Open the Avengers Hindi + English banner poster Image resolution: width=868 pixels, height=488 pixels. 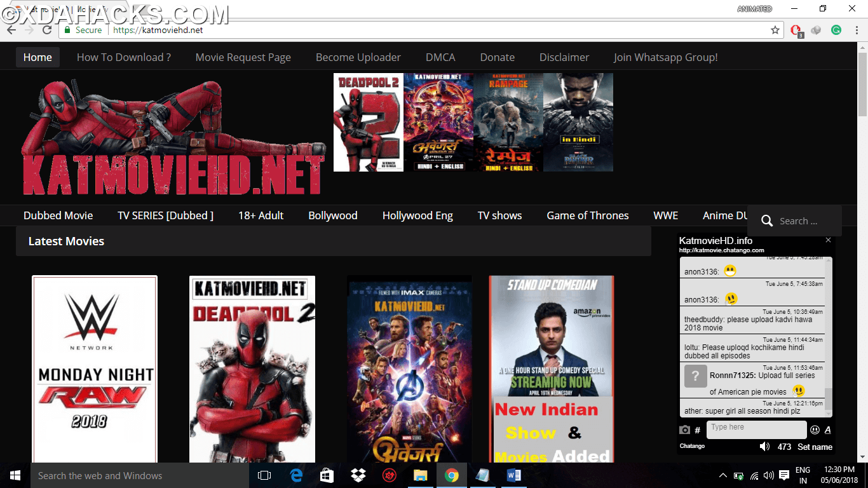pyautogui.click(x=438, y=122)
